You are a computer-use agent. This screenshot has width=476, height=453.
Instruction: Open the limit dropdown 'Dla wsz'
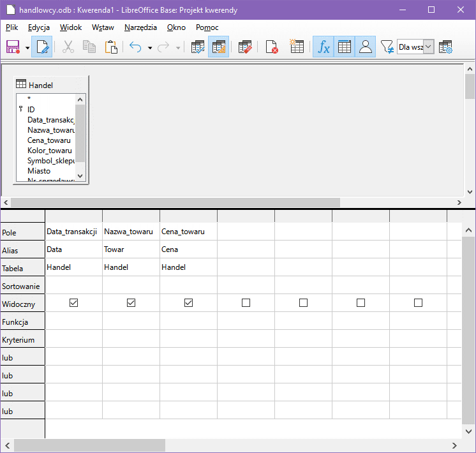(x=428, y=47)
